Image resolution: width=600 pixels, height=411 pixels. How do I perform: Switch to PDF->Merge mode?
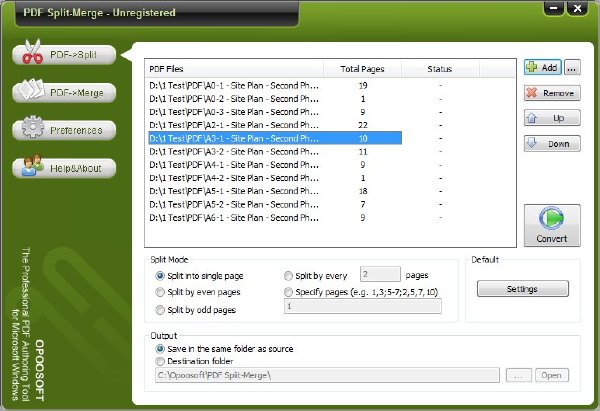tap(64, 93)
